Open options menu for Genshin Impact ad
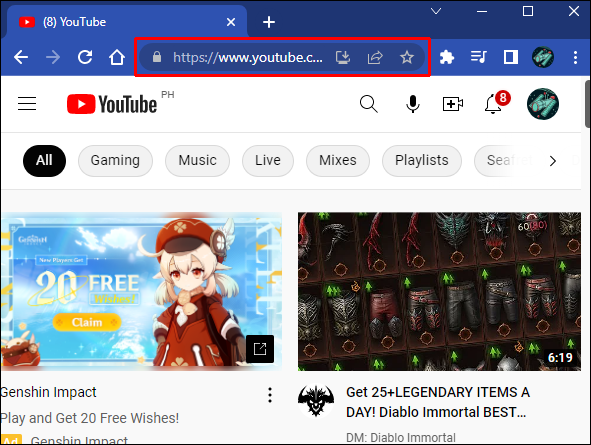 (270, 395)
